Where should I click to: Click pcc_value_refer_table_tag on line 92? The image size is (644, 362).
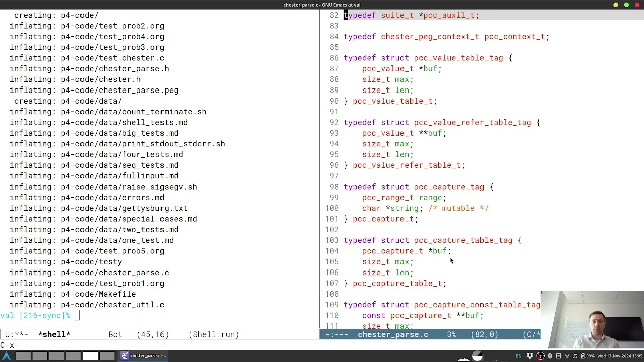coord(472,123)
